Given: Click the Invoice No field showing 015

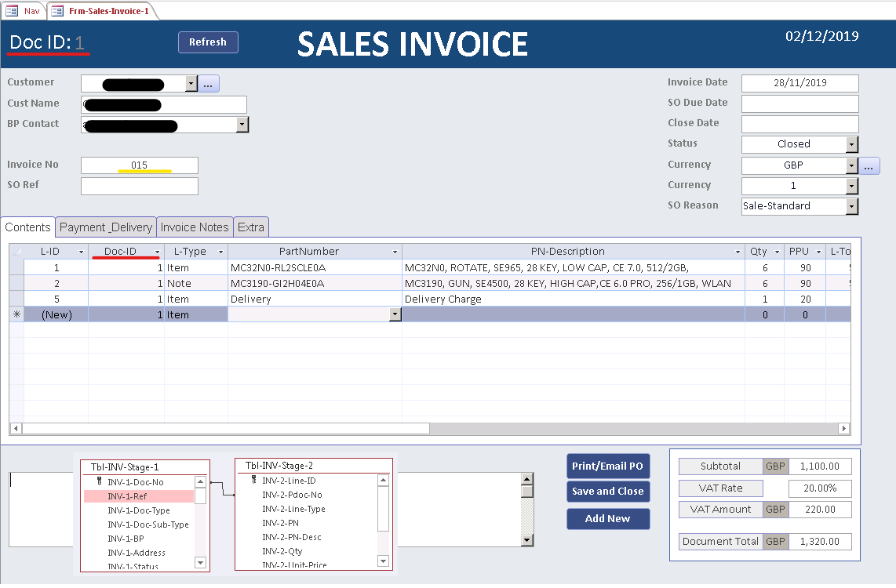Looking at the screenshot, I should pos(140,165).
